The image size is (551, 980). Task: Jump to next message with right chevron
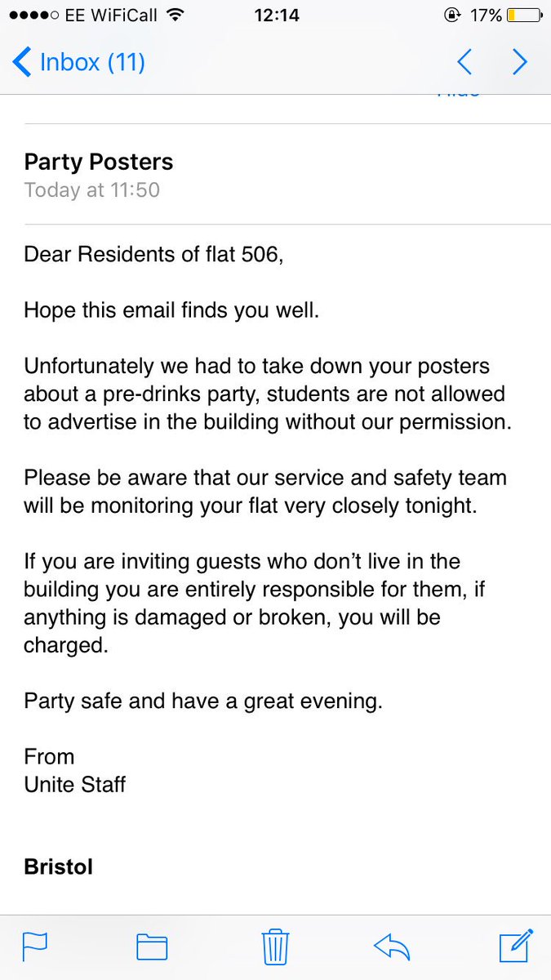tap(519, 62)
